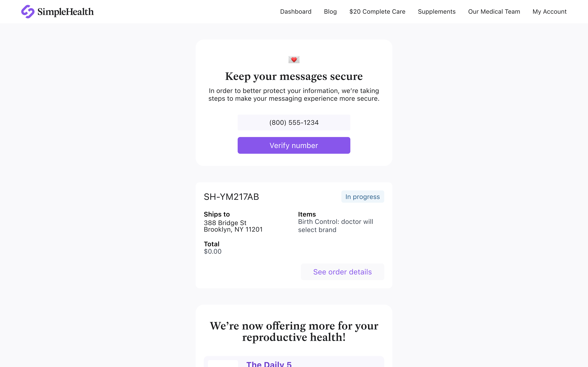
Task: Click the Birth Control item description
Action: pos(335,226)
